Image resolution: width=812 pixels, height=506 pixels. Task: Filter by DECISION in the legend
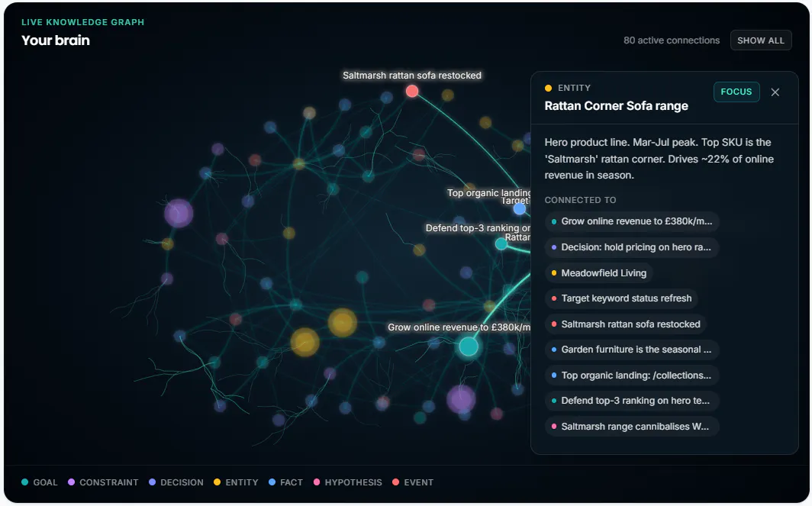(x=176, y=482)
